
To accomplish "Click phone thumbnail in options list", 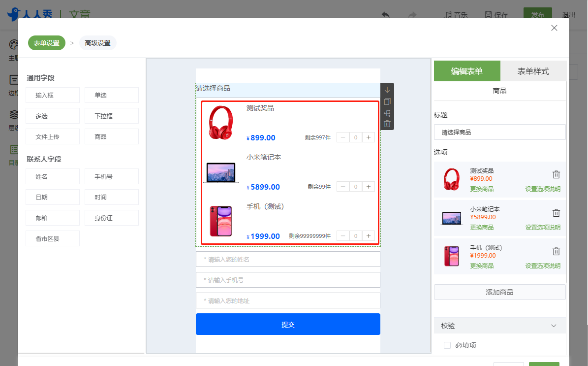I will click(452, 256).
